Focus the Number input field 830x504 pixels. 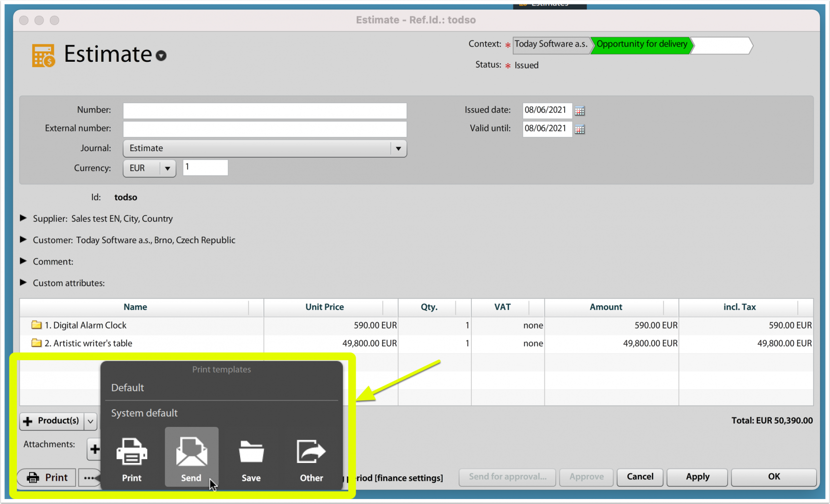coord(265,111)
